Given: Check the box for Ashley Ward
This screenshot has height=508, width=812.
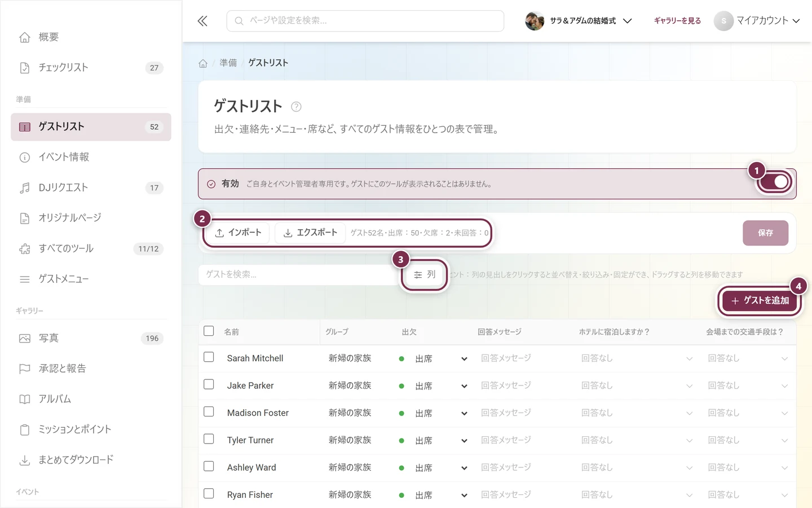Looking at the screenshot, I should tap(209, 466).
